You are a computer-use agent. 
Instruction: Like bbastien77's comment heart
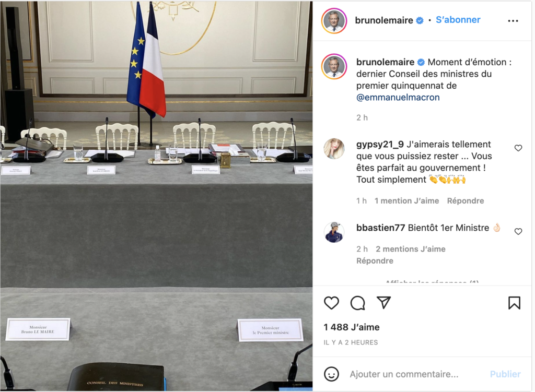click(x=518, y=231)
